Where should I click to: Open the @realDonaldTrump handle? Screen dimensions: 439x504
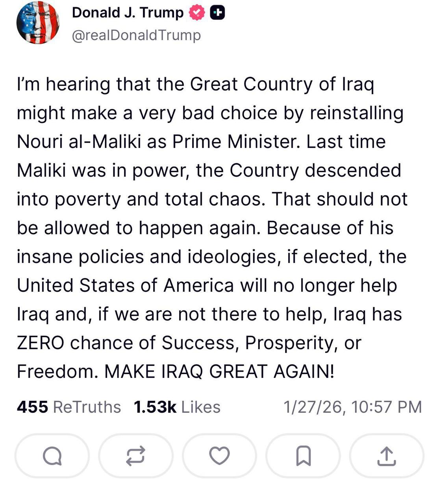click(x=136, y=35)
